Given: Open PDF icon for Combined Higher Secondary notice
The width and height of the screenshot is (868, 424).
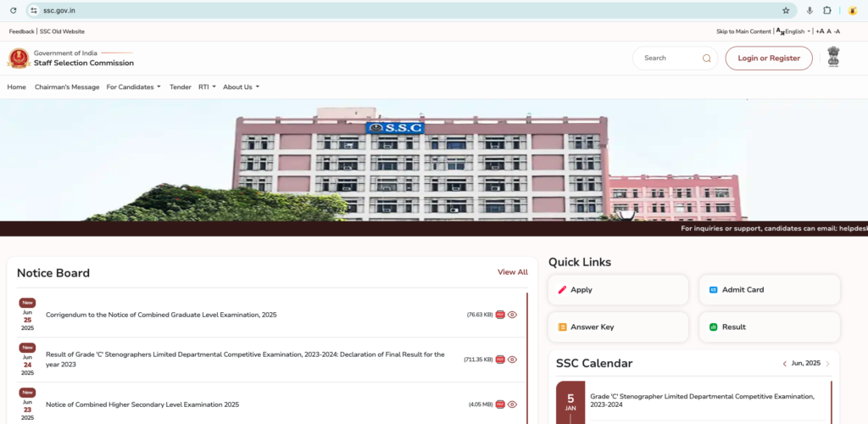Looking at the screenshot, I should [500, 404].
